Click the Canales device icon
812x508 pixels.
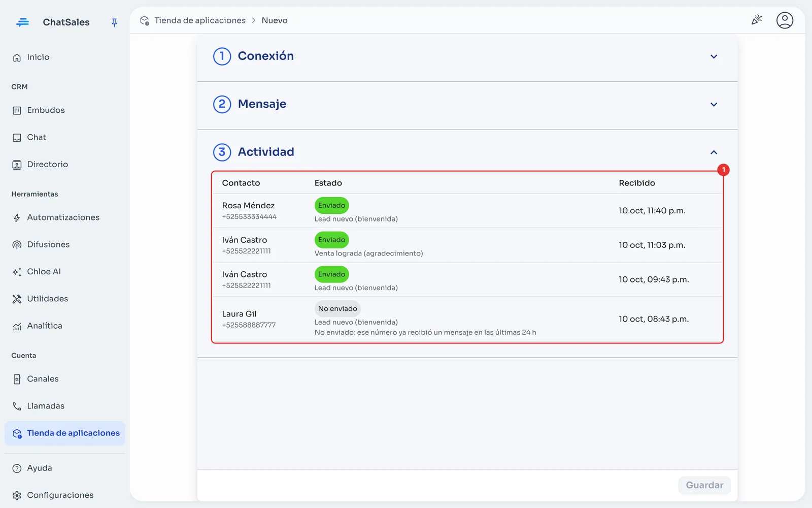pyautogui.click(x=17, y=379)
